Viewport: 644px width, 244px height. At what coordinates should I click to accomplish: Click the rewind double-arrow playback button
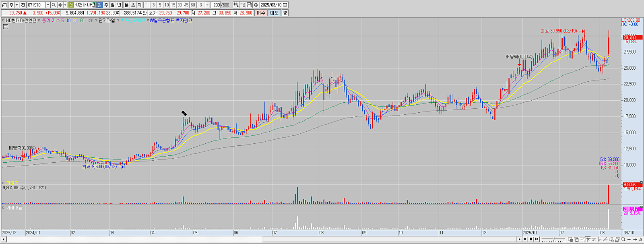click(x=525, y=239)
